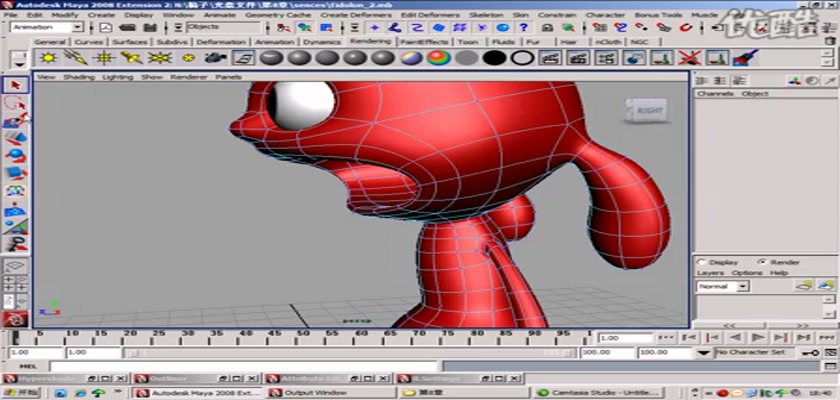
Task: Activate the Move tool in toolbox
Action: click(x=16, y=138)
